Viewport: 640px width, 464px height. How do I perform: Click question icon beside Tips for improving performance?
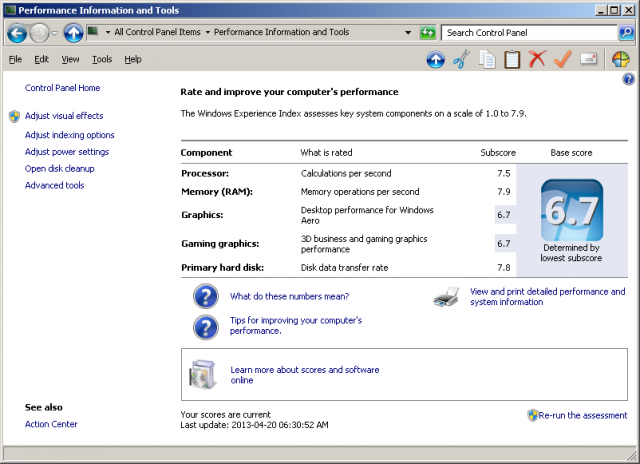pos(206,327)
